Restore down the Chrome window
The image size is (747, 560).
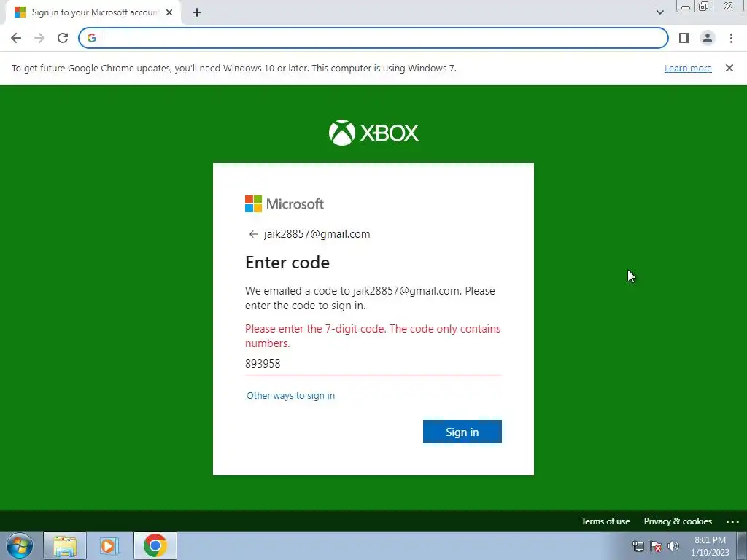tap(704, 7)
